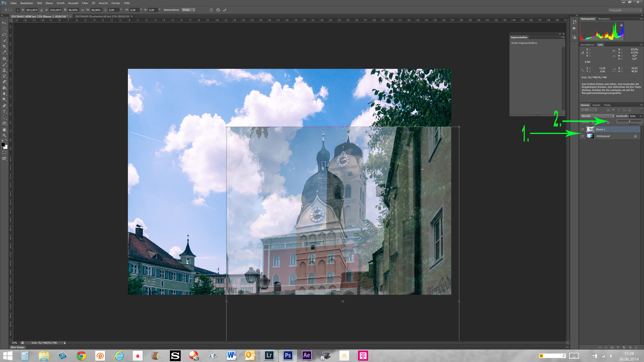This screenshot has width=644, height=362.
Task: Select the Lasso tool
Action: 4,35
